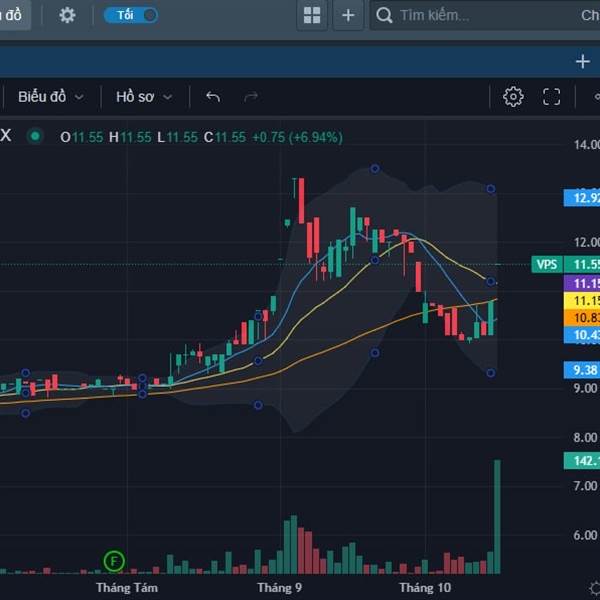Click the Tháng 9 time axis label
Screen dimensions: 600x600
click(x=279, y=587)
